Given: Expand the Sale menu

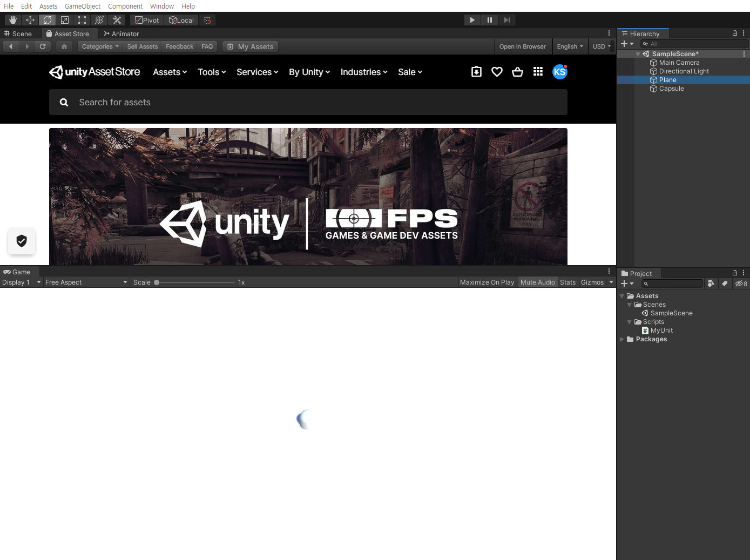Looking at the screenshot, I should point(410,72).
